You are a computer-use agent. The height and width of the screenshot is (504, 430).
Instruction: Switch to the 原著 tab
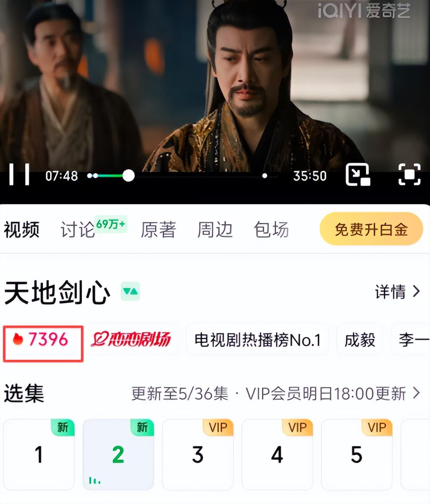click(158, 230)
